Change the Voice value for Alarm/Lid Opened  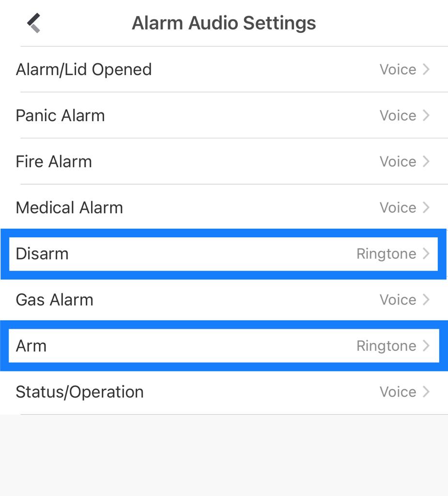pos(398,69)
